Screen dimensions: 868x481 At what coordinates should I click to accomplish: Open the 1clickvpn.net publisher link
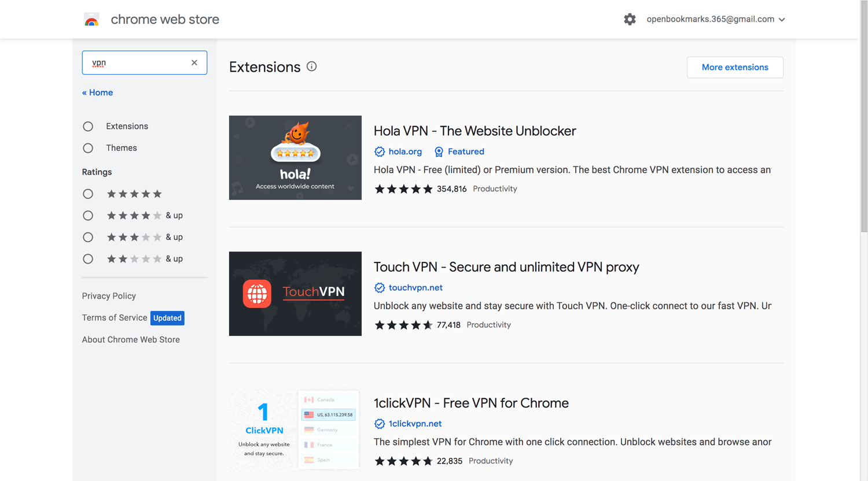click(x=415, y=424)
